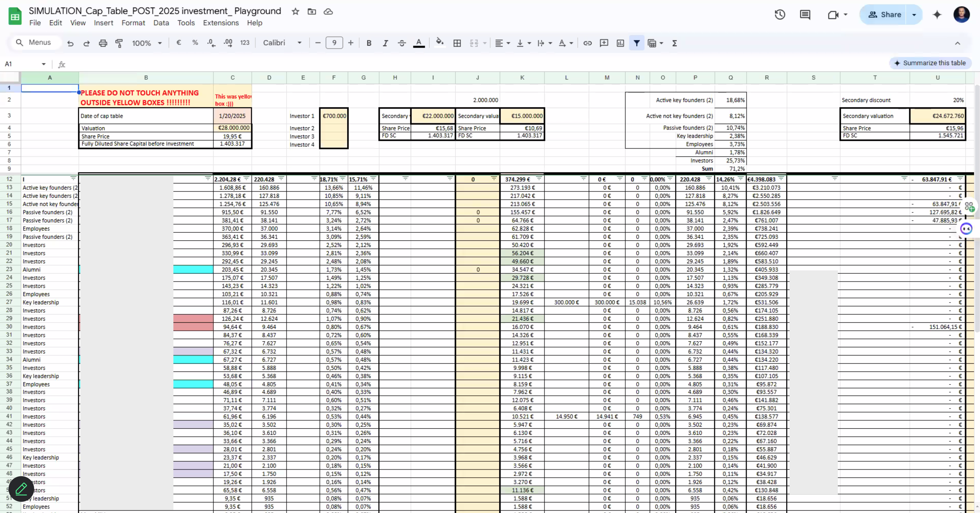Click the Redo icon
980x513 pixels.
(86, 44)
